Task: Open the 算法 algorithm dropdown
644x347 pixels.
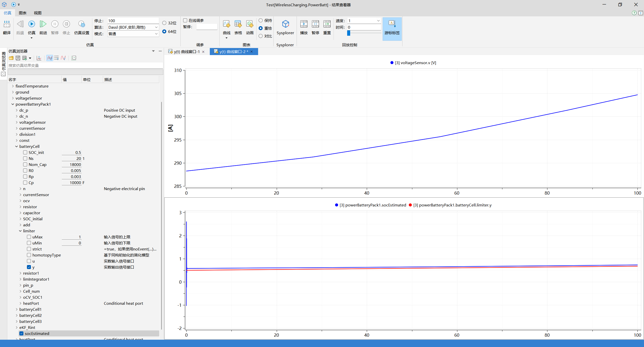Action: point(156,27)
